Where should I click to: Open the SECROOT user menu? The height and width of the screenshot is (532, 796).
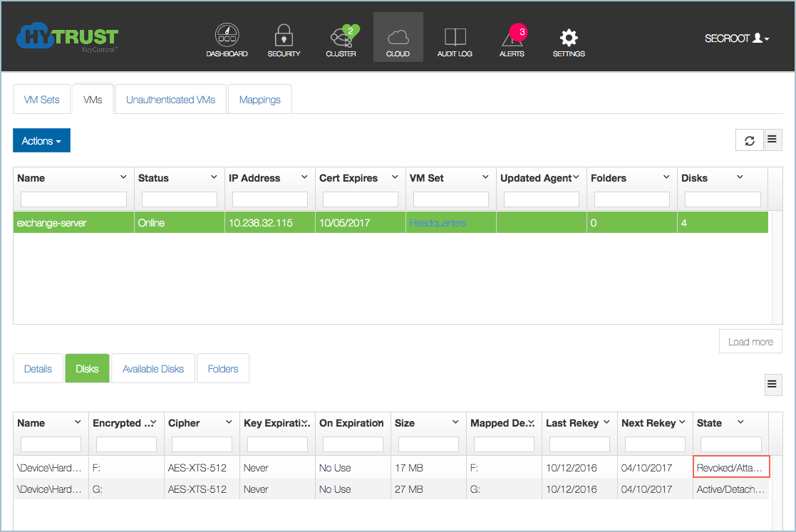pos(737,38)
